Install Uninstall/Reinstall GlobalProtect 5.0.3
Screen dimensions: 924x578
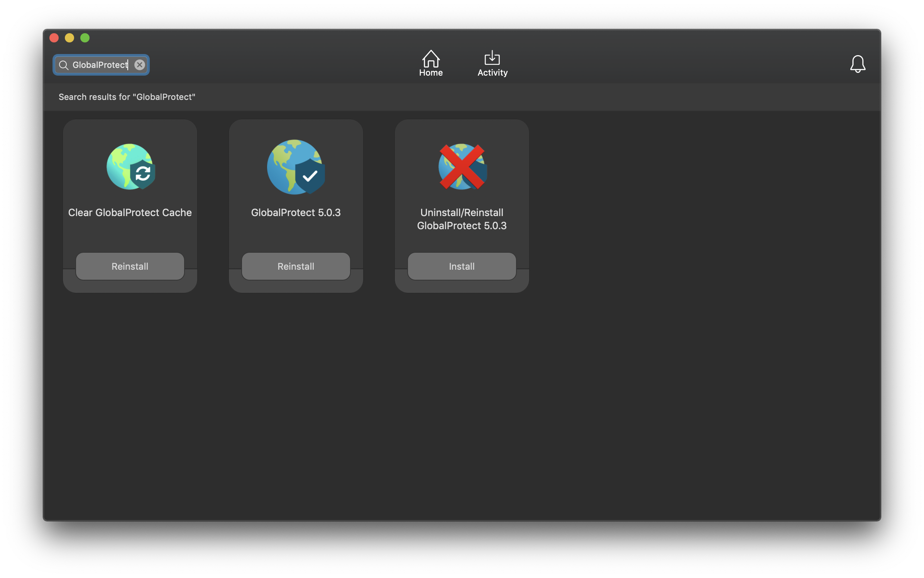click(462, 266)
